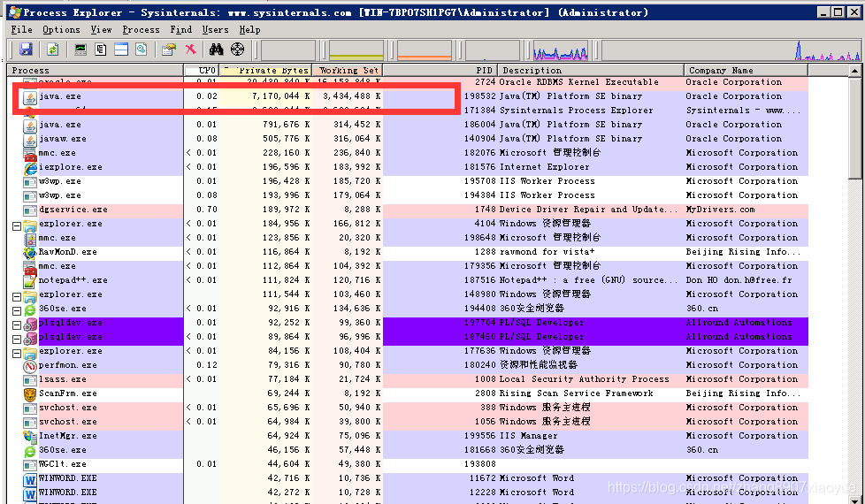
Task: Collapse the explorer.exe tree with PID 148980
Action: pos(17,296)
